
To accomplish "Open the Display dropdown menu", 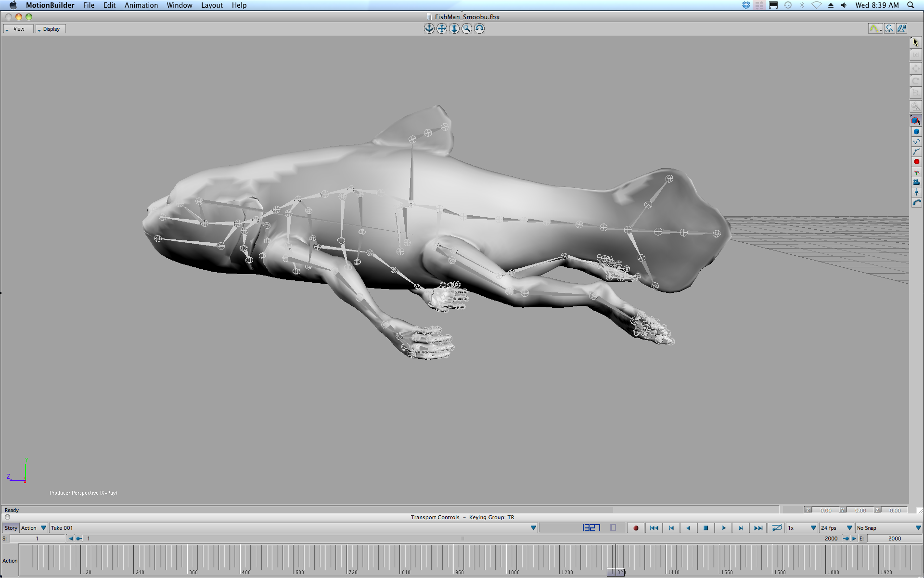I will tap(51, 29).
